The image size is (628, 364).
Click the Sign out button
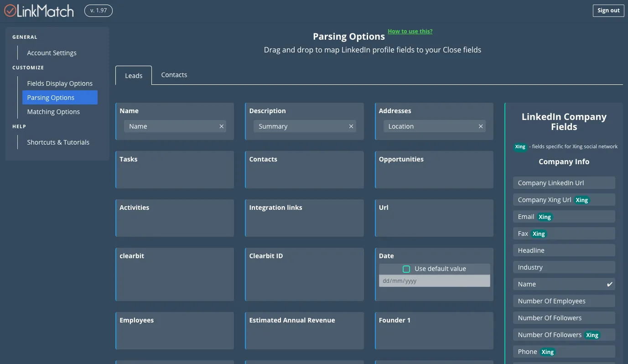click(608, 10)
